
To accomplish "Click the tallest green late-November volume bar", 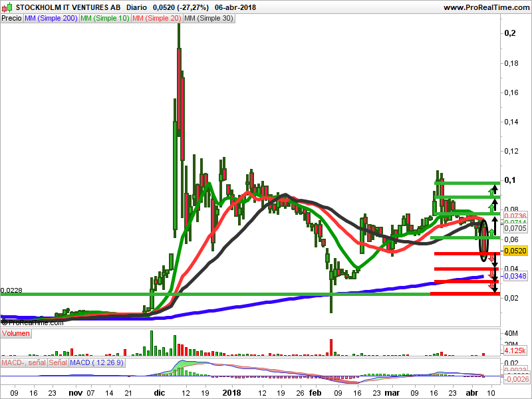I will pos(152,343).
